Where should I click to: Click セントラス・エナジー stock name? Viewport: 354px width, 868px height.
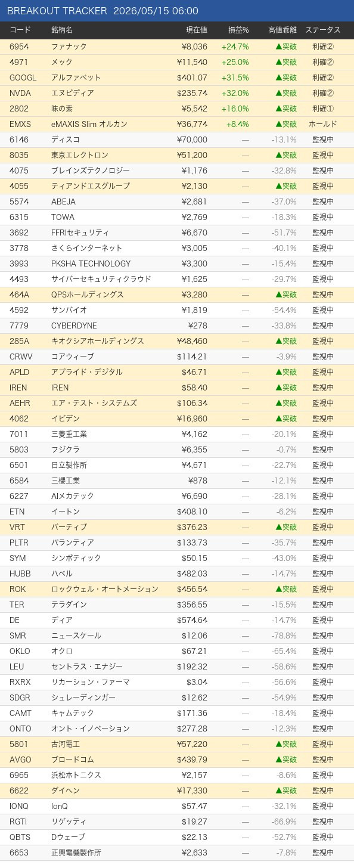point(87,666)
